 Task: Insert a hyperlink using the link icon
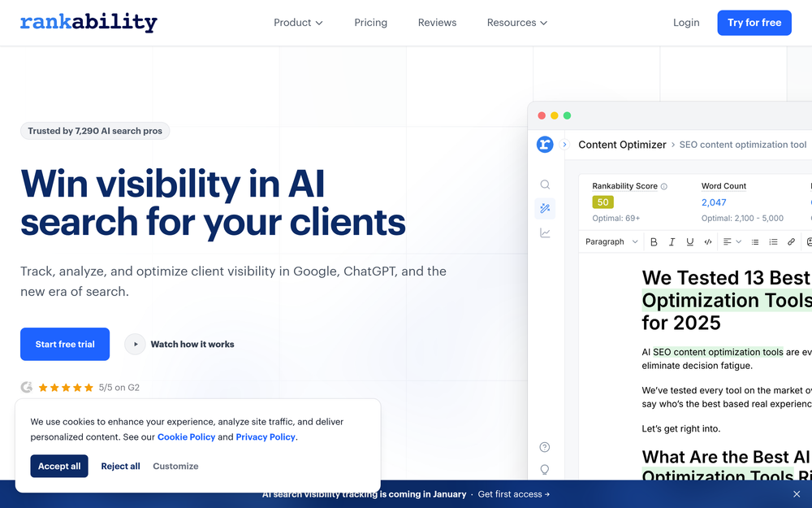click(x=791, y=241)
